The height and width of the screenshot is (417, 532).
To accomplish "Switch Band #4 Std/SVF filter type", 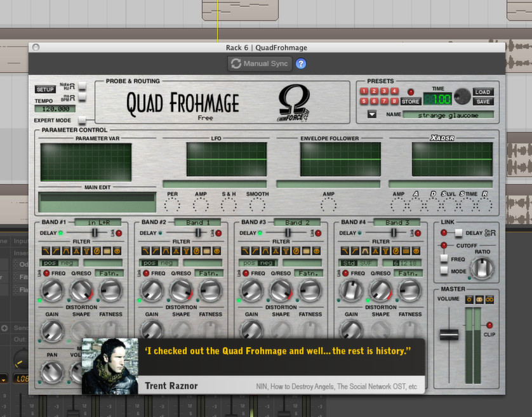I will click(x=358, y=263).
